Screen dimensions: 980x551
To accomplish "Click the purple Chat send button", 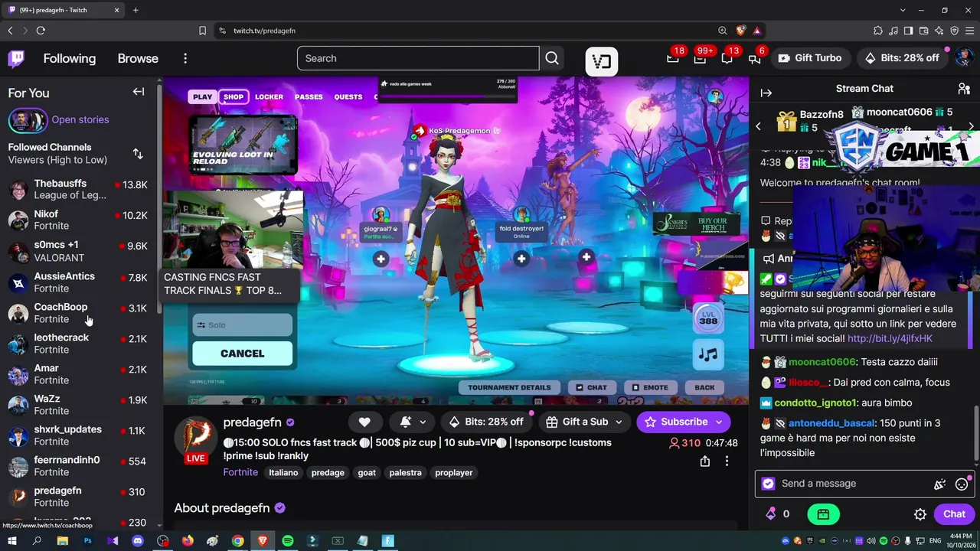I will 953,514.
